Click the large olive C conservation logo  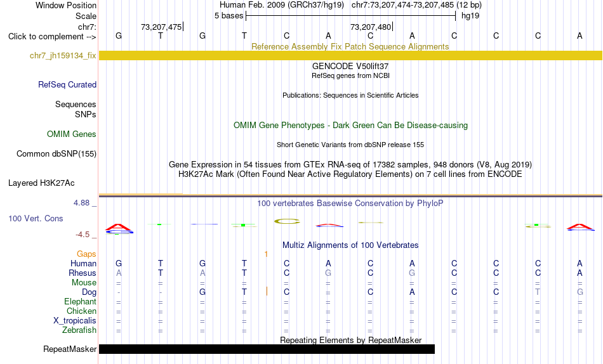[x=287, y=221]
